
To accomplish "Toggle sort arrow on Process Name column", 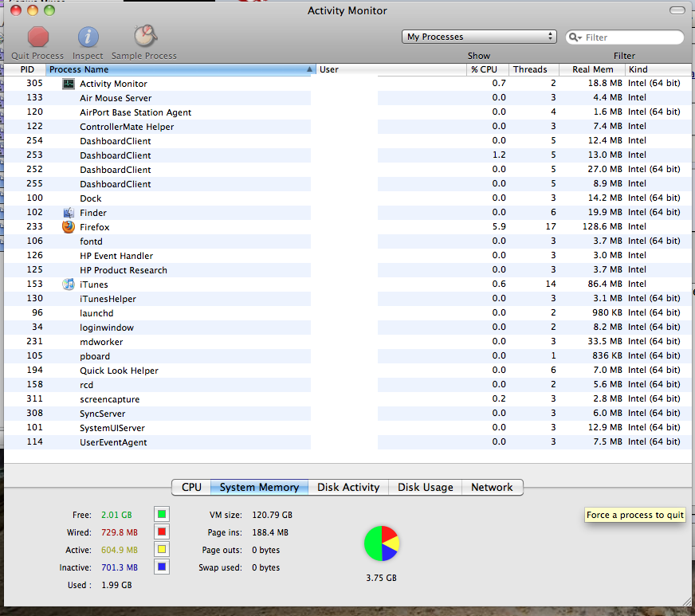I will tap(309, 69).
